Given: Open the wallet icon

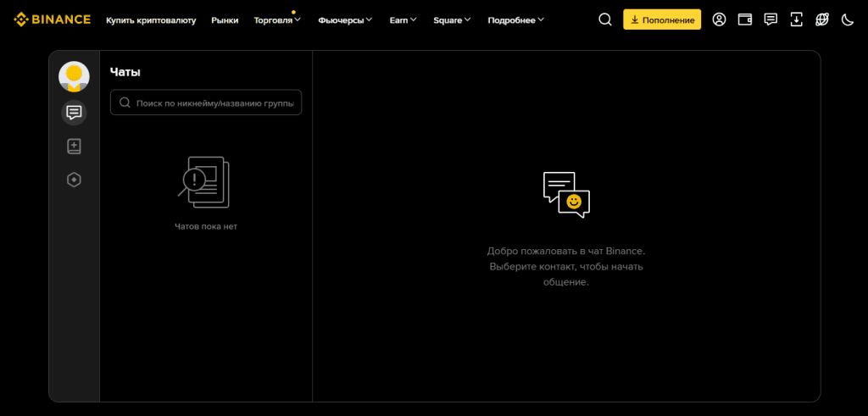Looking at the screenshot, I should 744,20.
